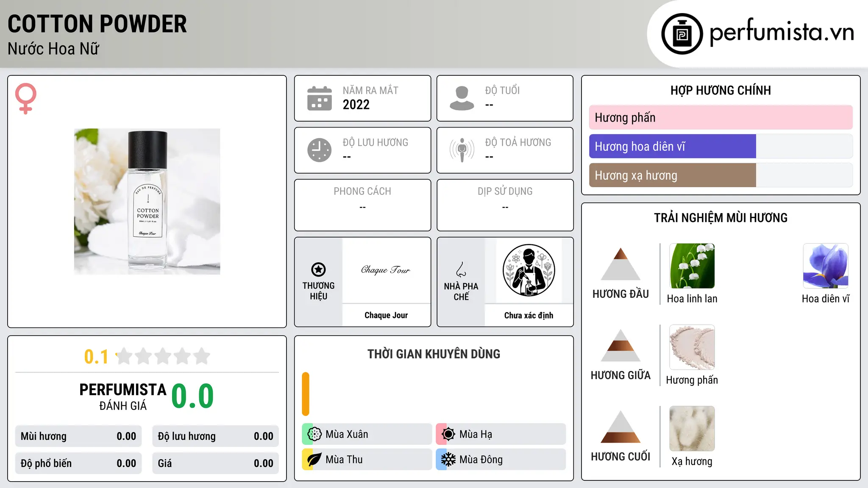Click the COTTON POWDER title

pos(97,24)
